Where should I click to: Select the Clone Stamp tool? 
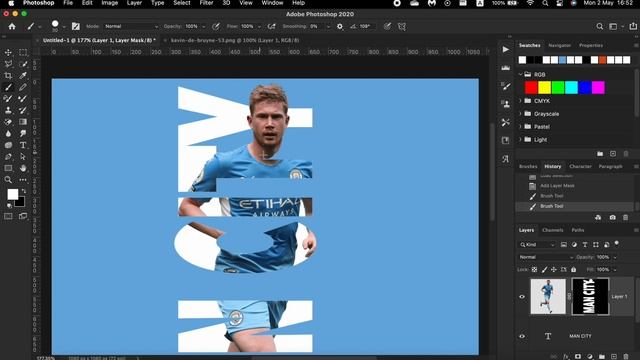tap(8, 110)
